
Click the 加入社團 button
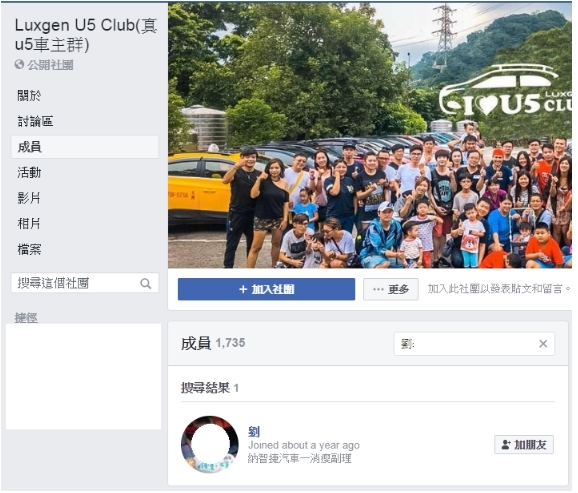[267, 290]
